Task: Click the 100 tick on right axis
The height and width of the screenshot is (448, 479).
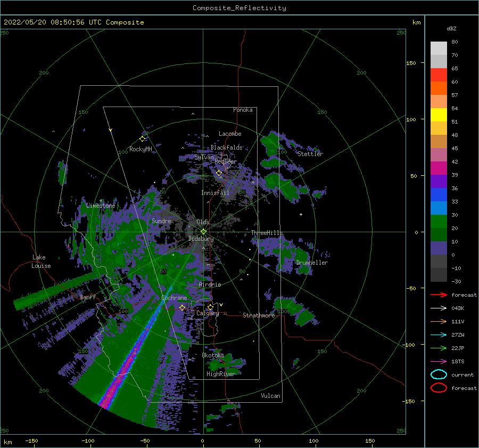Action: (x=411, y=119)
